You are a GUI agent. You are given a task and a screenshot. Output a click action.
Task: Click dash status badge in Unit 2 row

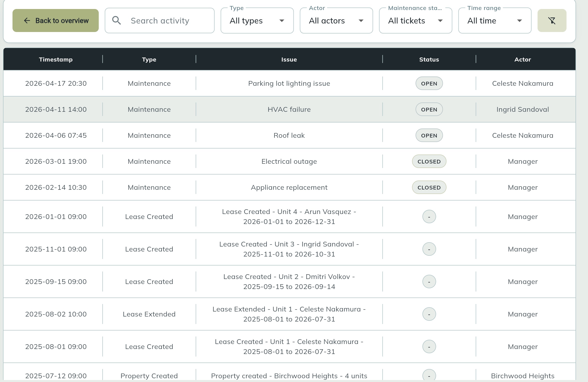coord(429,282)
